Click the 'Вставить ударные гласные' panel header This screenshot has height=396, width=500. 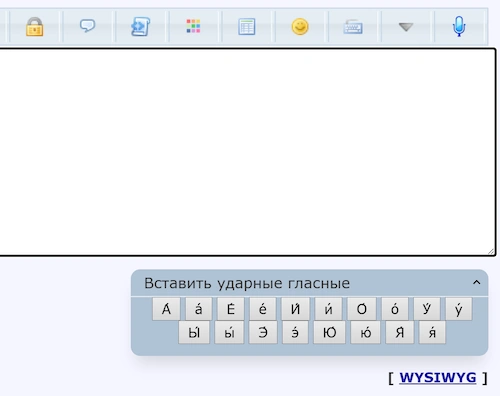pyautogui.click(x=309, y=283)
